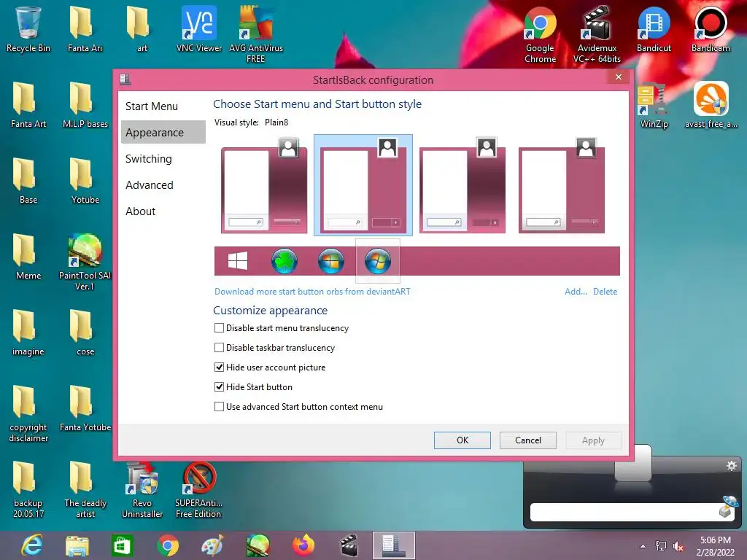Click the OK button

[x=462, y=440]
